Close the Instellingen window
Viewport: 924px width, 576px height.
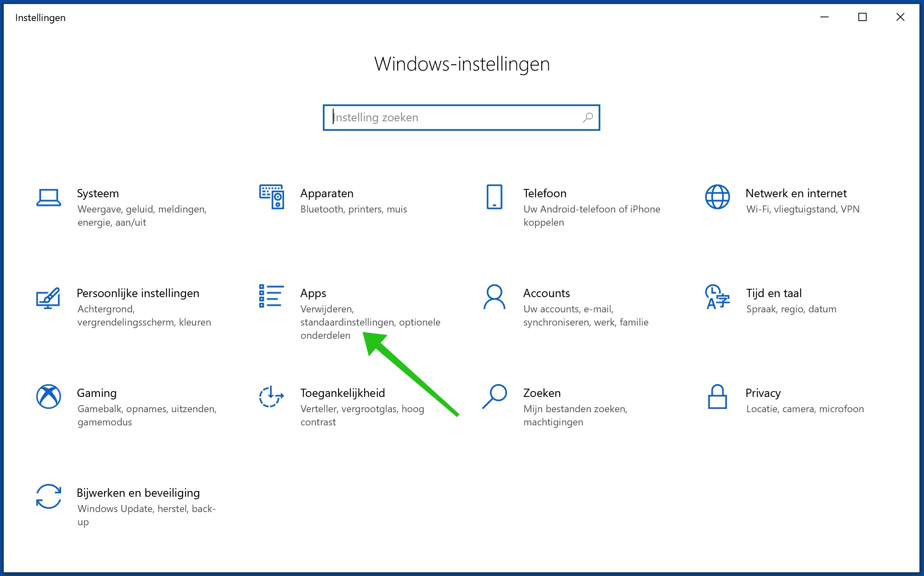click(x=900, y=17)
